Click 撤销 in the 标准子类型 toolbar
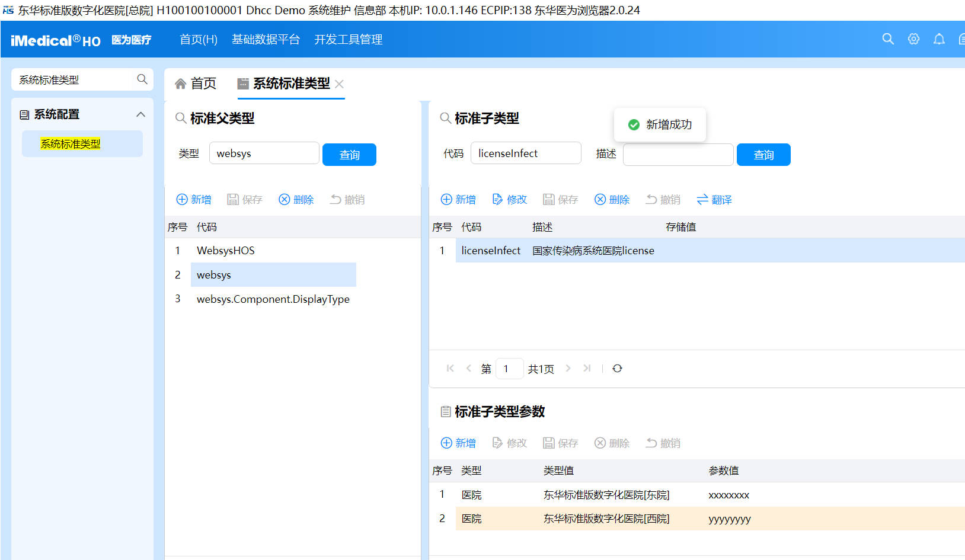 [663, 200]
